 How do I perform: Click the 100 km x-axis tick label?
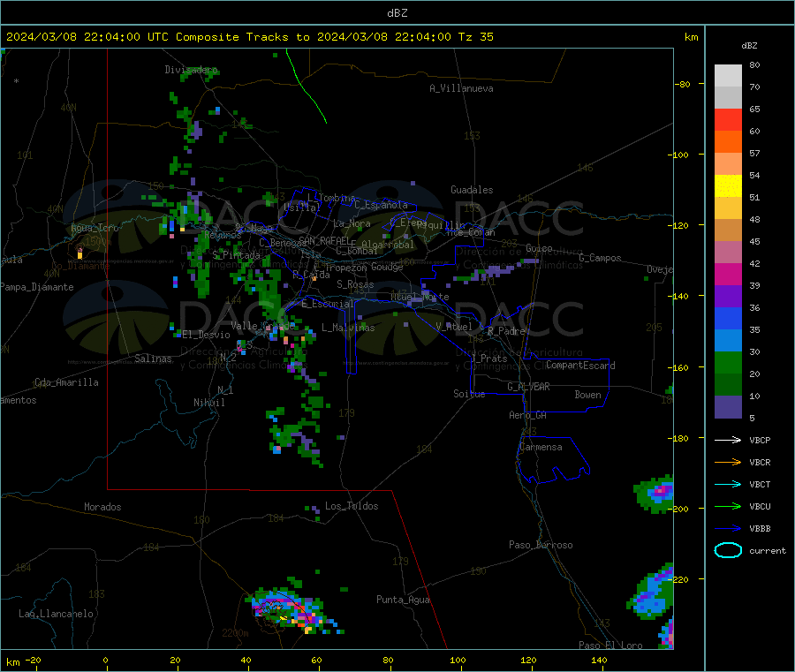(x=458, y=660)
